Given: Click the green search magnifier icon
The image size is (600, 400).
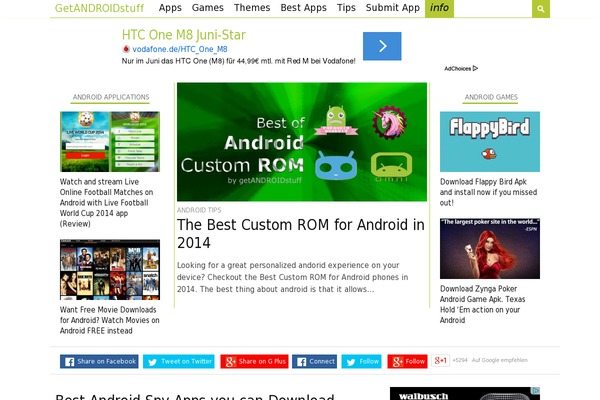Looking at the screenshot, I should [541, 8].
